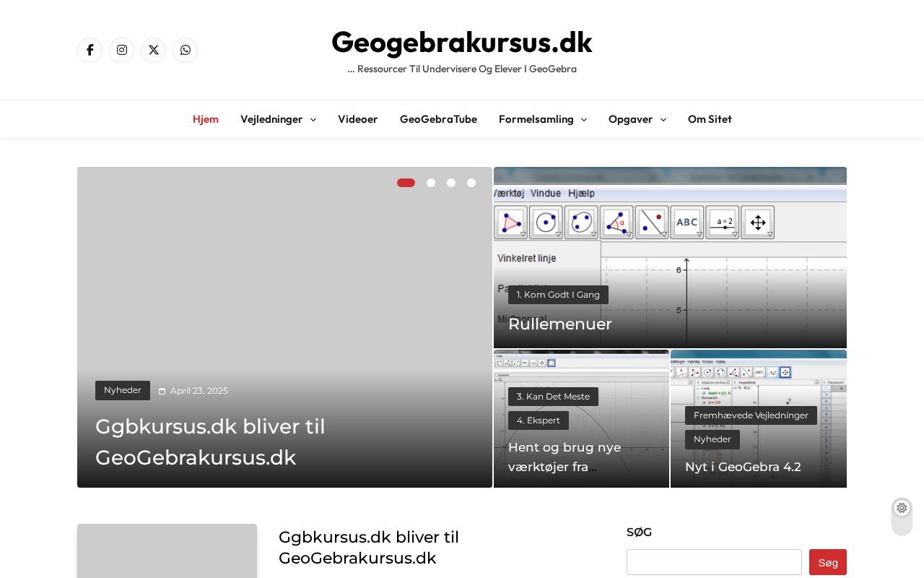
Task: Open the WhatsApp social link
Action: tap(185, 50)
